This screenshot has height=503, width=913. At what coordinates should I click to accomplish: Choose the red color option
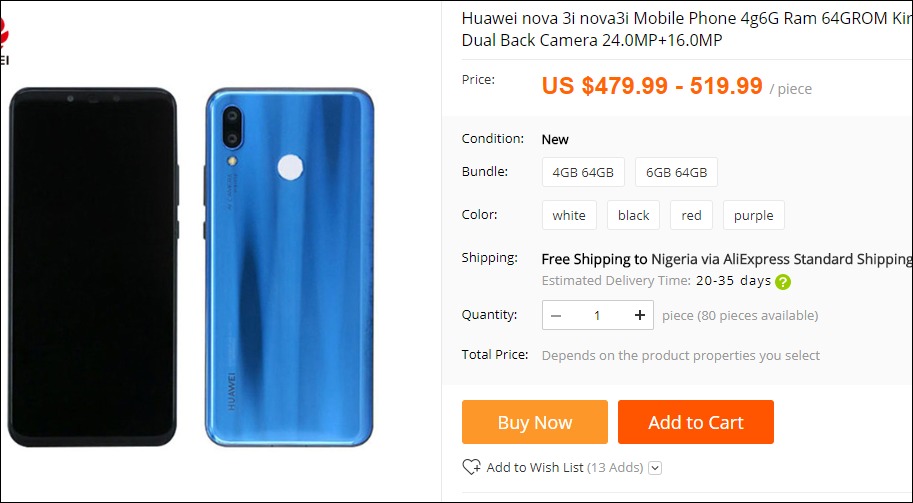click(x=691, y=215)
